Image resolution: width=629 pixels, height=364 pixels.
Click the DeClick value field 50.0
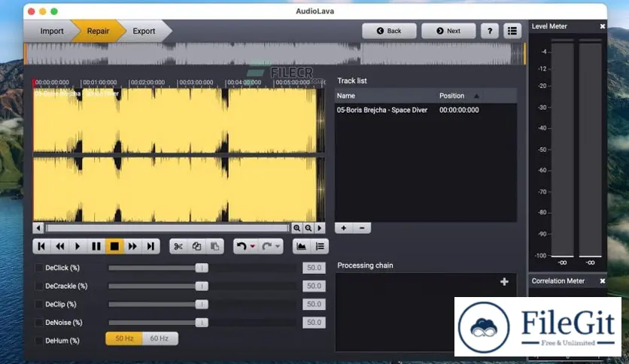pos(314,268)
